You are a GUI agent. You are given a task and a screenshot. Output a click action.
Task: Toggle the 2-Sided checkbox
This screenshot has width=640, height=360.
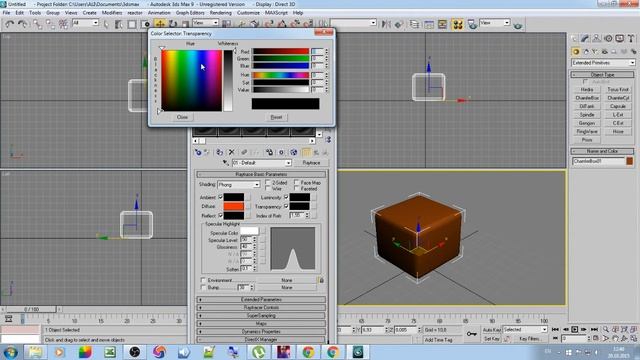pos(268,182)
